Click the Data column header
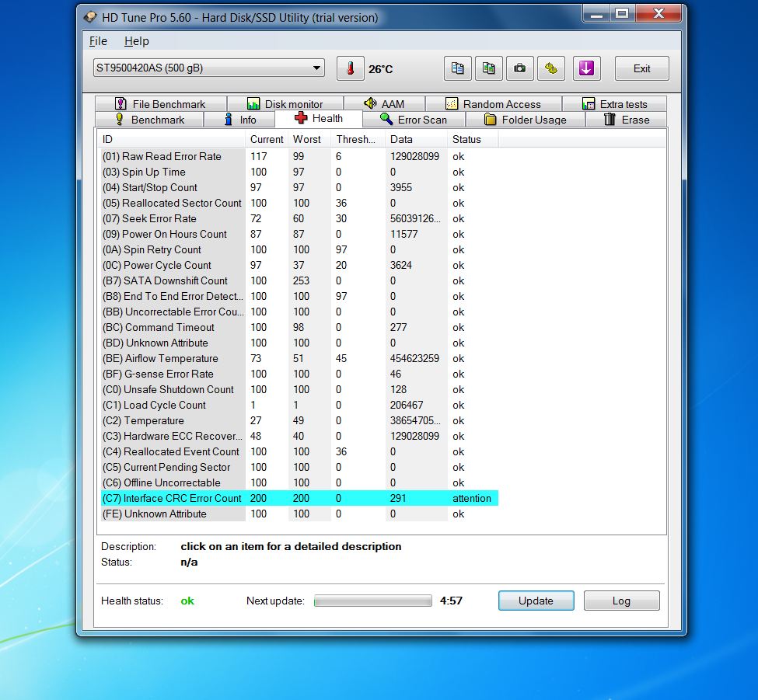 (416, 140)
